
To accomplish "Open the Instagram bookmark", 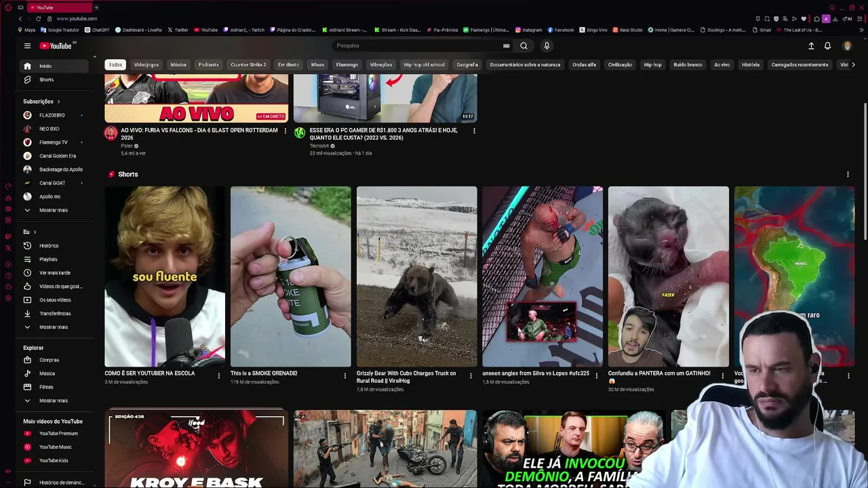I will (528, 30).
